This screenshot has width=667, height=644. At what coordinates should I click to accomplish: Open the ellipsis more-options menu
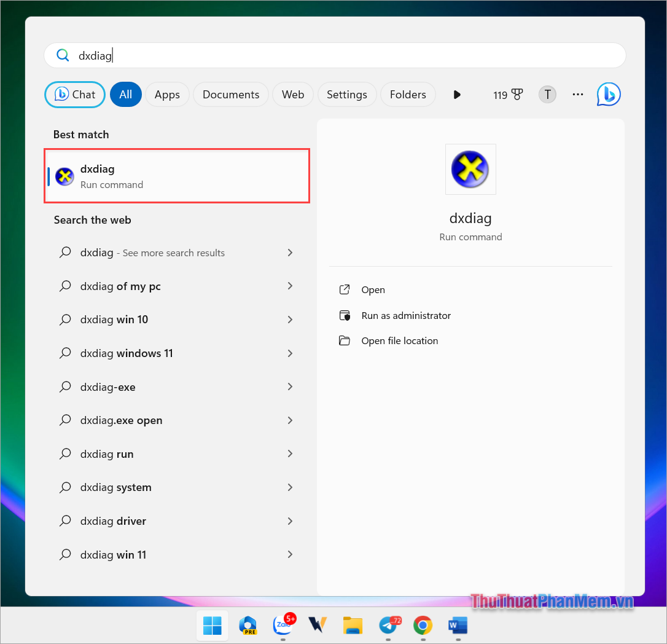(x=577, y=94)
